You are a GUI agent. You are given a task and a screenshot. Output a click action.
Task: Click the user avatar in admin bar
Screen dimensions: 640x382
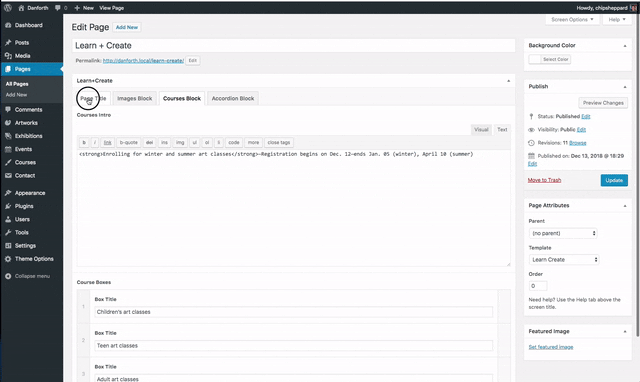click(x=633, y=8)
